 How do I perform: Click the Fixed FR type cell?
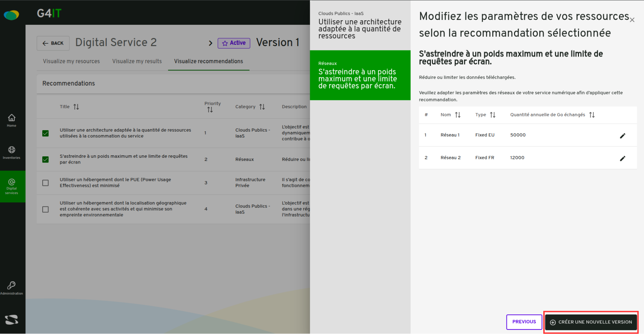point(484,158)
